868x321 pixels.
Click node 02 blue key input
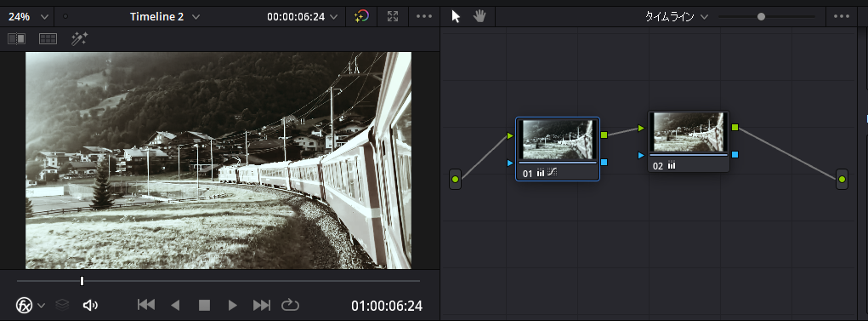(641, 155)
